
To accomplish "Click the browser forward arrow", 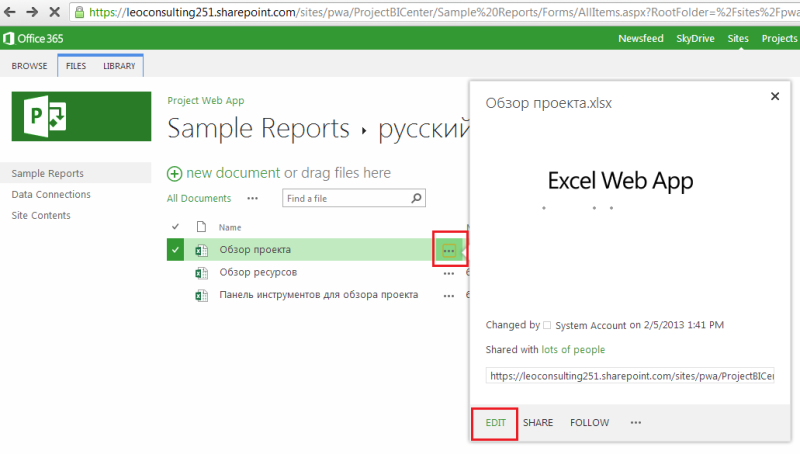I will [x=32, y=12].
